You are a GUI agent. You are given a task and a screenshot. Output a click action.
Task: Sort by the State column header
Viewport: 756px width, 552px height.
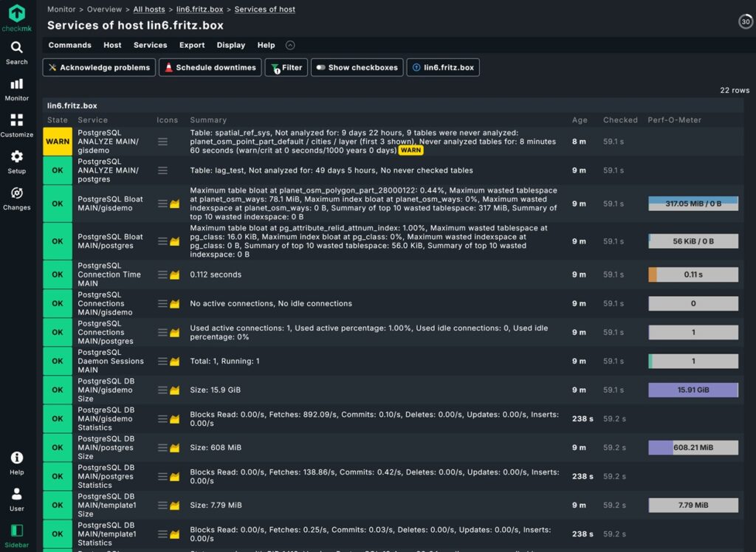(58, 120)
